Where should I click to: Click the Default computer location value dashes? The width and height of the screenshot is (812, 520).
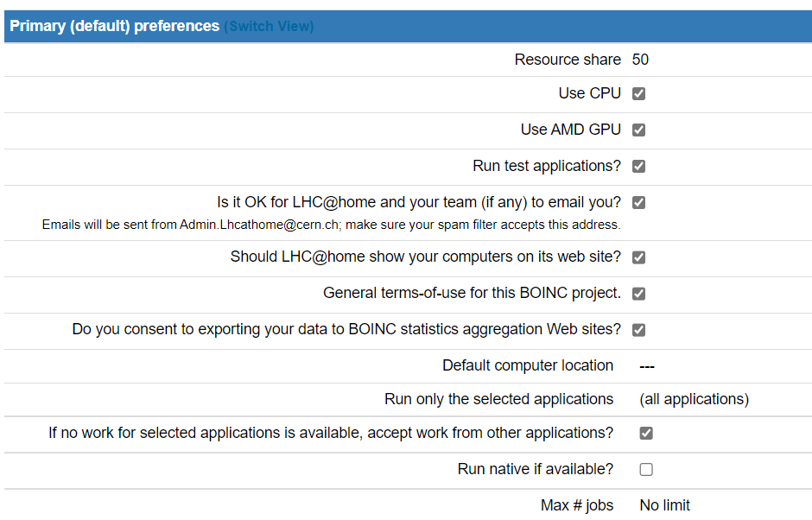pos(647,366)
